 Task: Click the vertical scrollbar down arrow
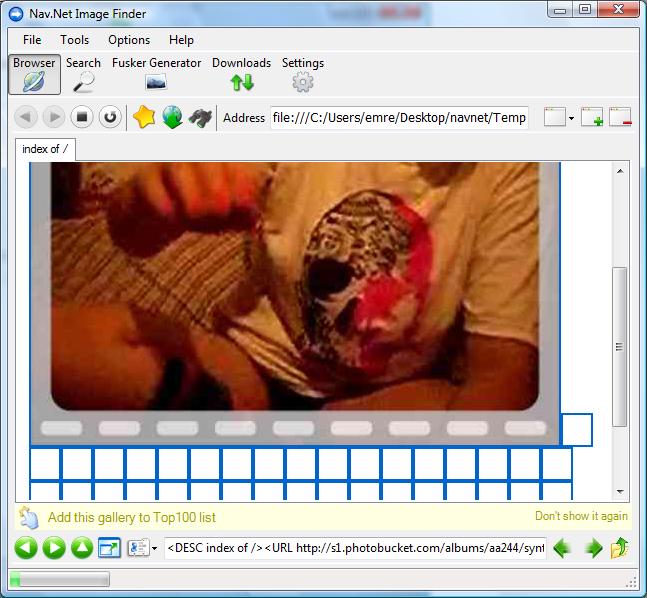click(621, 491)
